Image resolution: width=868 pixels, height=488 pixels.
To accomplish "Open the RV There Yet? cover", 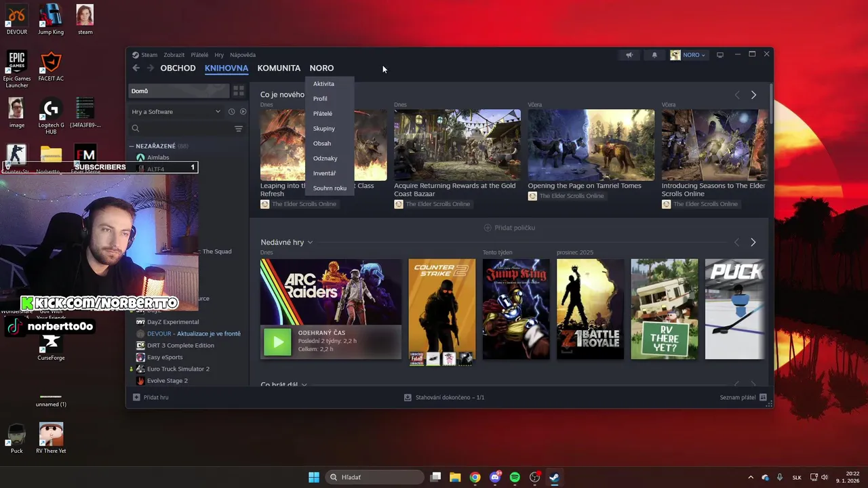I will pyautogui.click(x=665, y=309).
